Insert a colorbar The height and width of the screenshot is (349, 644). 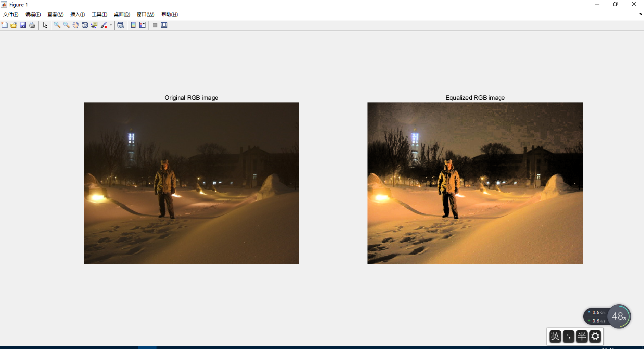tap(133, 25)
